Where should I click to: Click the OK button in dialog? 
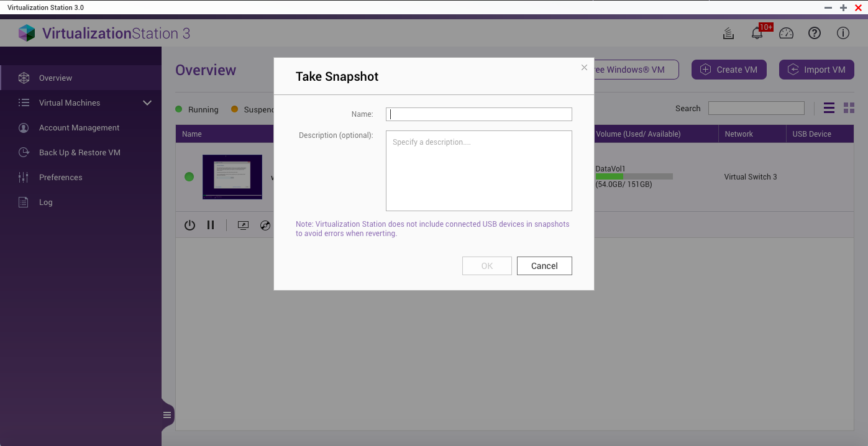(x=487, y=266)
